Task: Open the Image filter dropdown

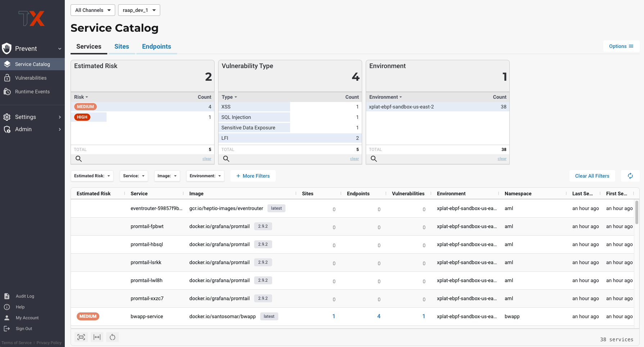Action: pos(167,176)
